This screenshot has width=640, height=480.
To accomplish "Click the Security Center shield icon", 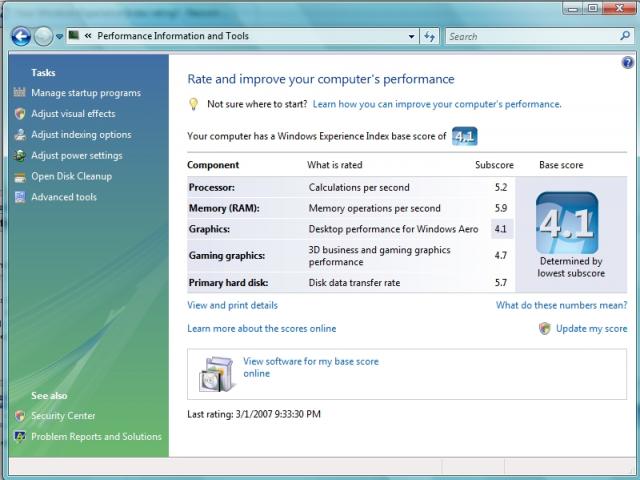I will tap(20, 416).
